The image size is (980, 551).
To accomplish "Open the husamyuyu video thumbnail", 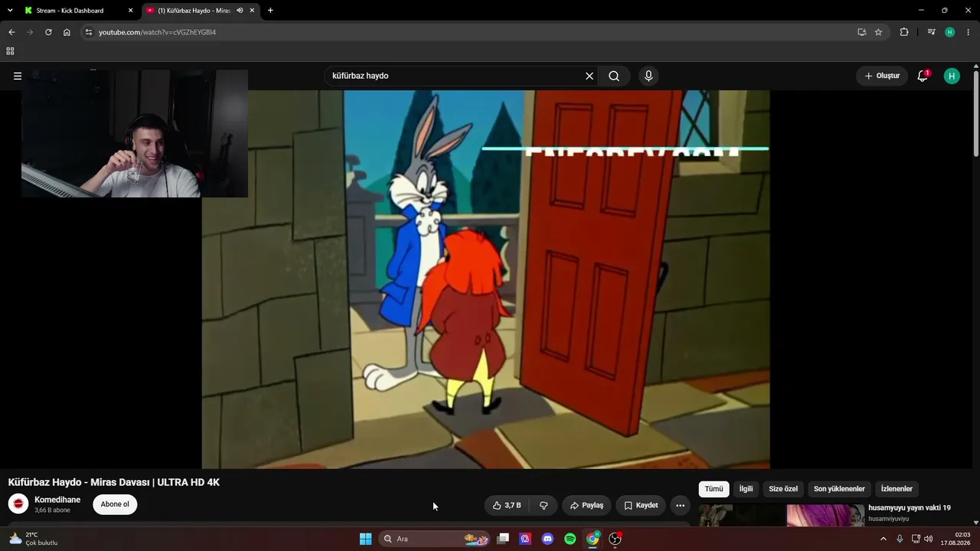I will coord(782,515).
